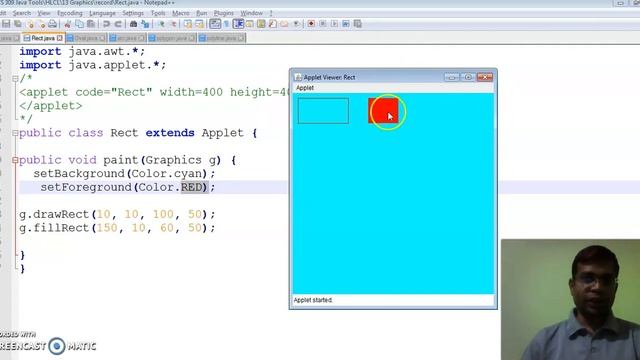The height and width of the screenshot is (360, 640).
Task: Click the Redo arrow toolbar icon
Action: [x=118, y=24]
